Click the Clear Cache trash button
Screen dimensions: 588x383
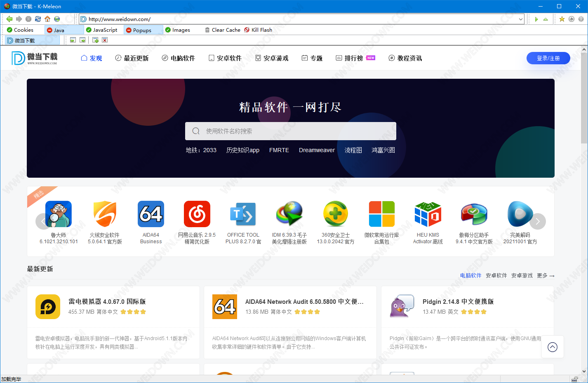point(222,30)
